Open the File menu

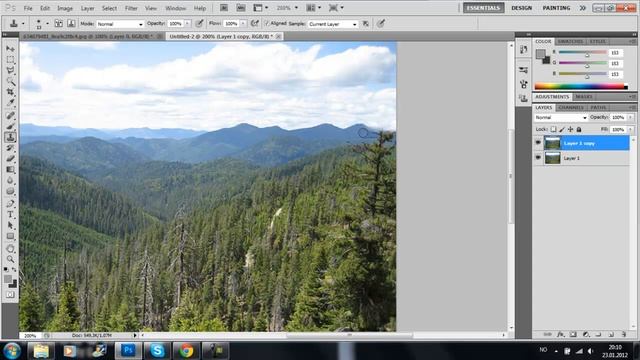[x=28, y=8]
